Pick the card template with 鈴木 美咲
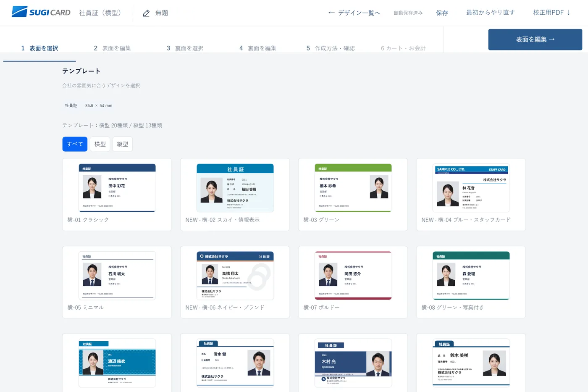 coord(471,363)
